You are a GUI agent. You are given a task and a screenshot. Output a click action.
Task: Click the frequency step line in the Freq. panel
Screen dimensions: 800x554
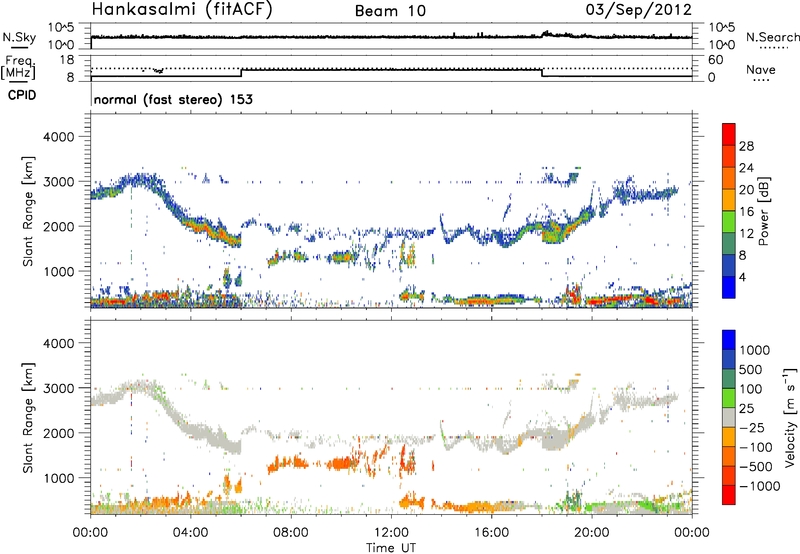391,69
